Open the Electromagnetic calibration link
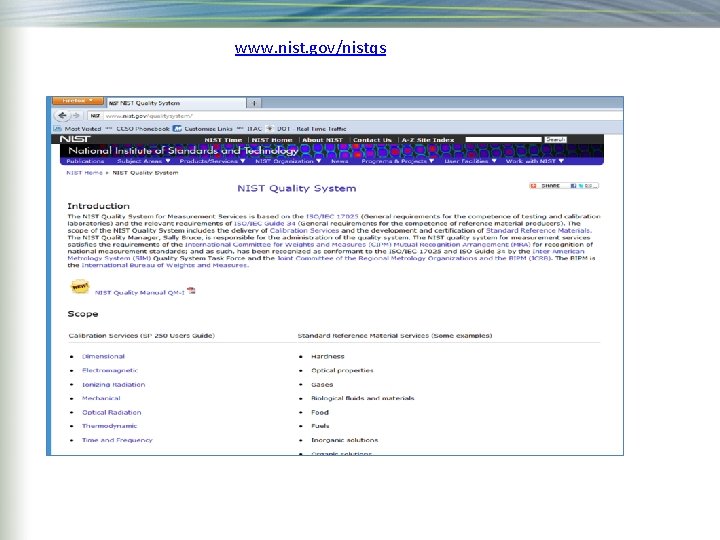 110,371
